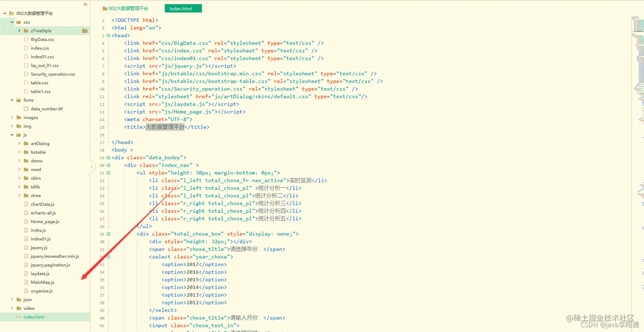Expand the skins folder chevron
The width and height of the screenshot is (644, 332).
point(19,178)
